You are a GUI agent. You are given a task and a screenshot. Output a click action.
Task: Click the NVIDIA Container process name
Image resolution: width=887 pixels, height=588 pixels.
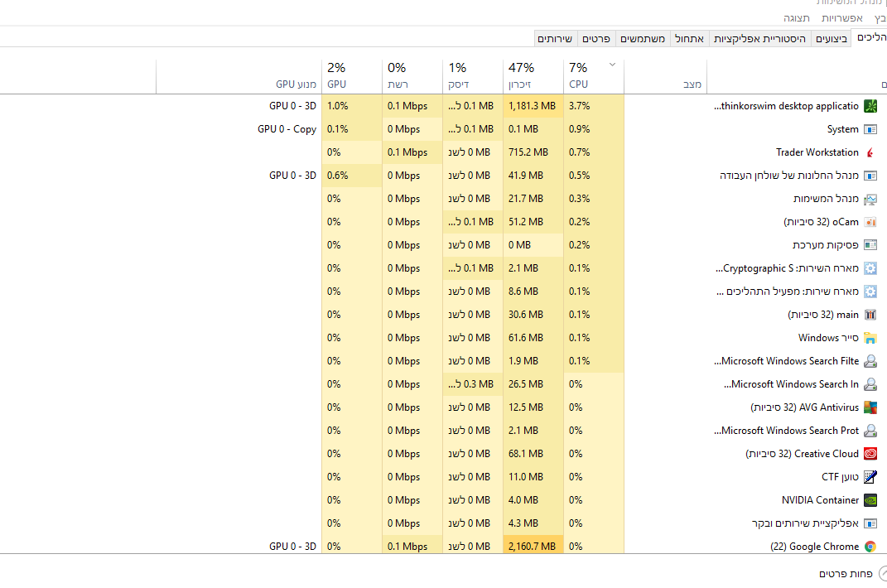820,500
